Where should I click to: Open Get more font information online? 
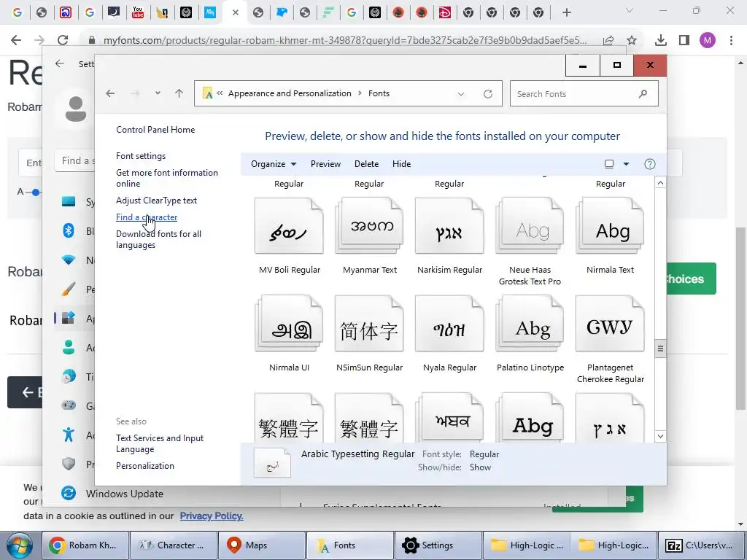click(x=167, y=178)
